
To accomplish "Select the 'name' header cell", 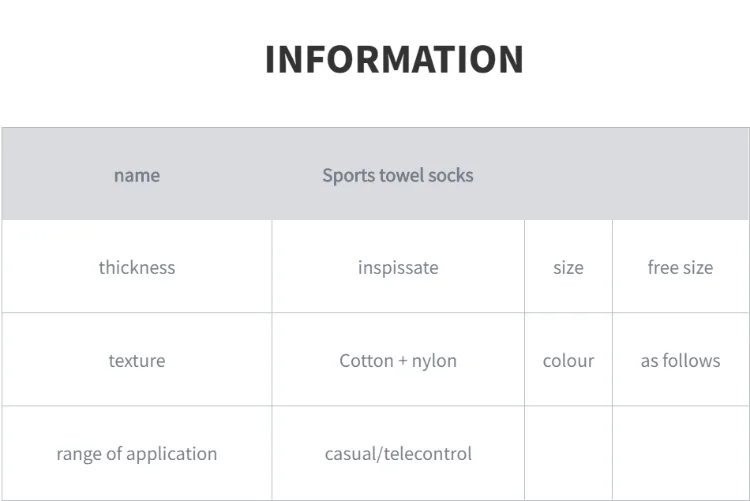I will tap(137, 174).
